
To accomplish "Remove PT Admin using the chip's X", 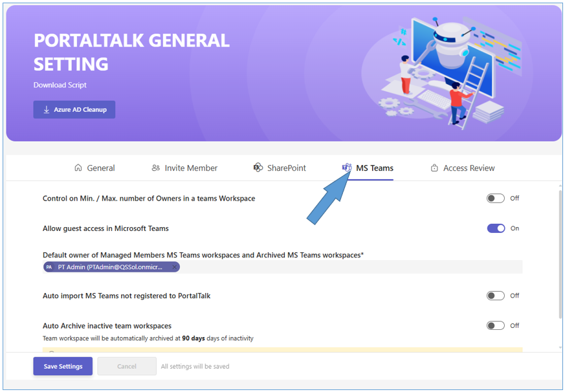I will point(174,267).
